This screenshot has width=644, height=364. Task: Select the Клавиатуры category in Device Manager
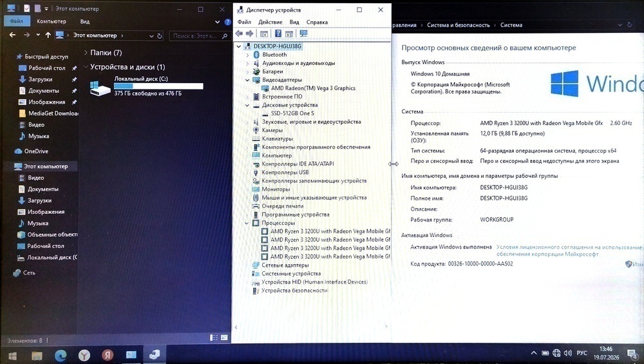click(x=277, y=139)
